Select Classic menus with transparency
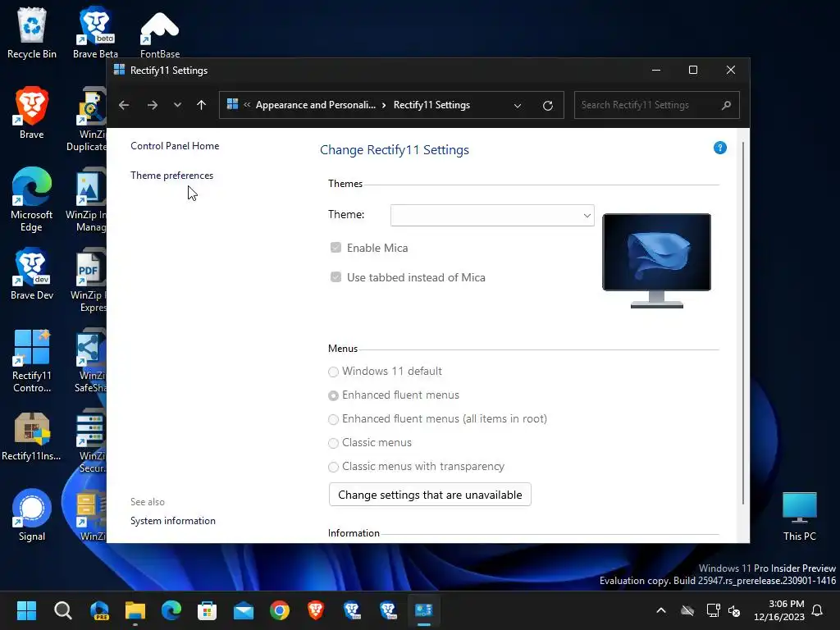This screenshot has height=630, width=840. [333, 467]
